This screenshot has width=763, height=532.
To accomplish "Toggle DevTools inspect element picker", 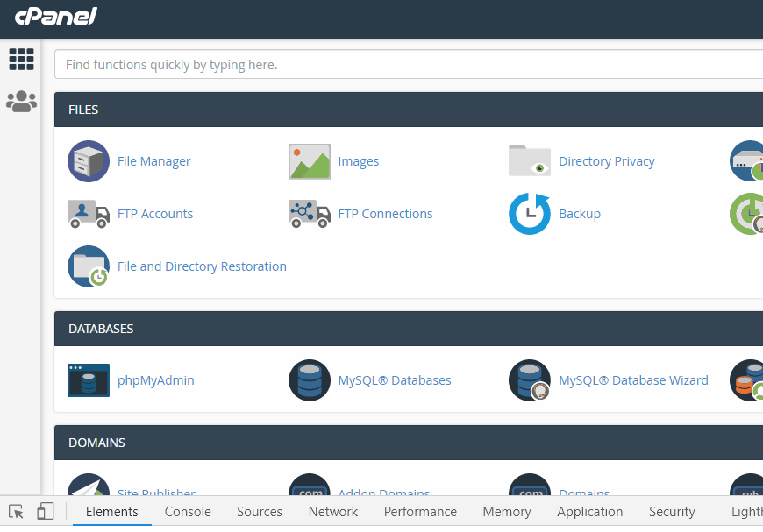I will tap(16, 512).
